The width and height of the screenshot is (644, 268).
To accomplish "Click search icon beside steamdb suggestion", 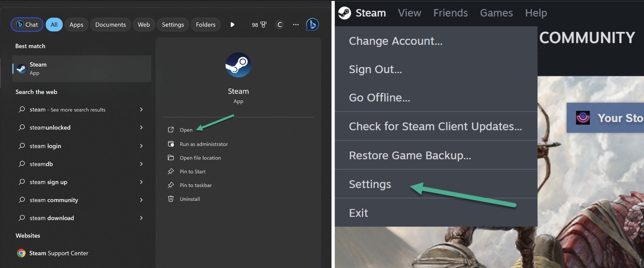I will click(x=22, y=164).
